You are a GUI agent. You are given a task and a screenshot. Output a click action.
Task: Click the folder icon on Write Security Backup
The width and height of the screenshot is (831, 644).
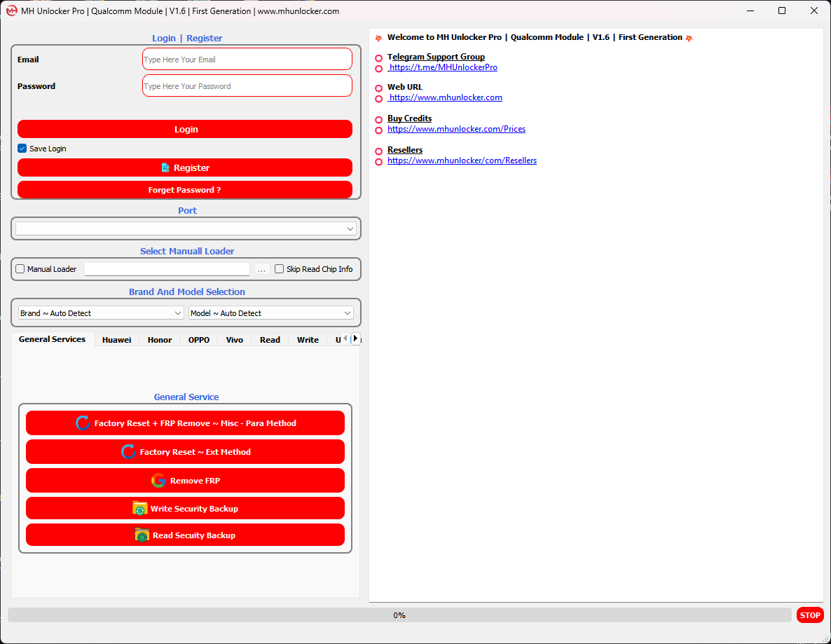pos(140,509)
